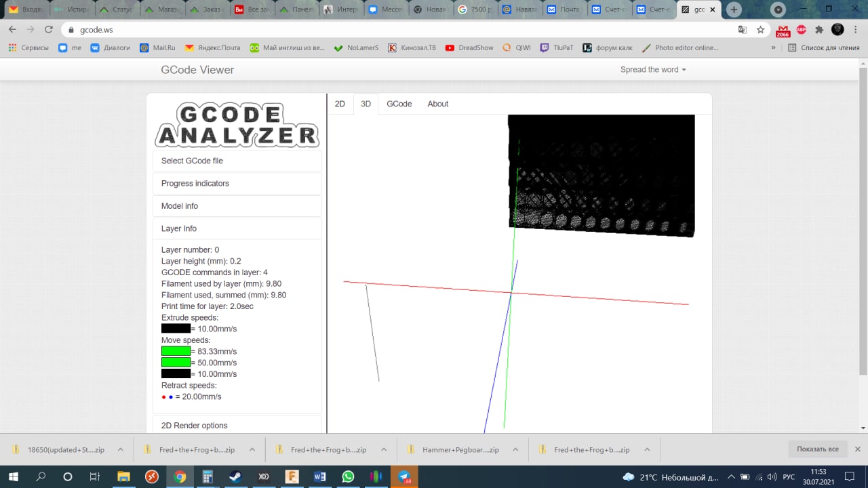Select the 3D view tab
The height and width of the screenshot is (488, 868).
coord(366,104)
